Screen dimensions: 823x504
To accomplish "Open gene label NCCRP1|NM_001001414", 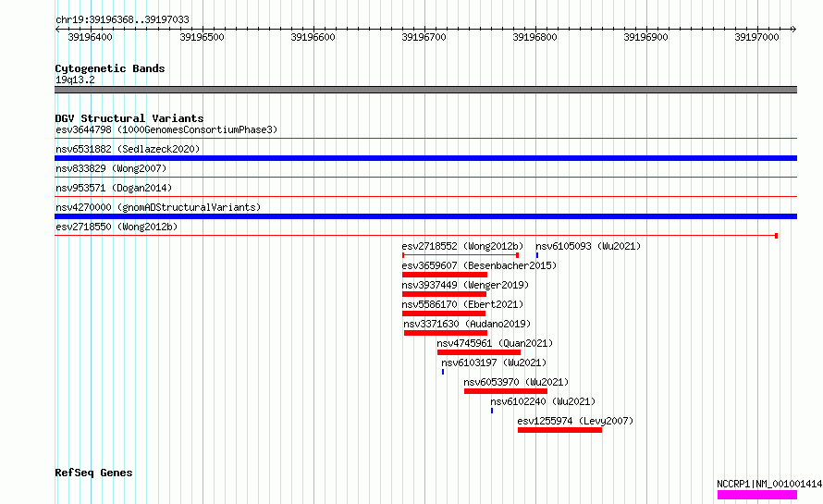I will point(769,484).
